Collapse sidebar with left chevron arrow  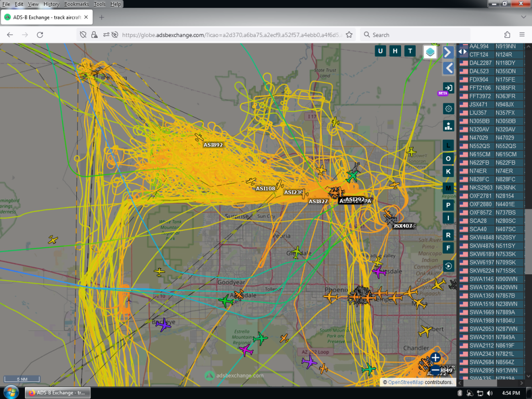click(x=448, y=68)
